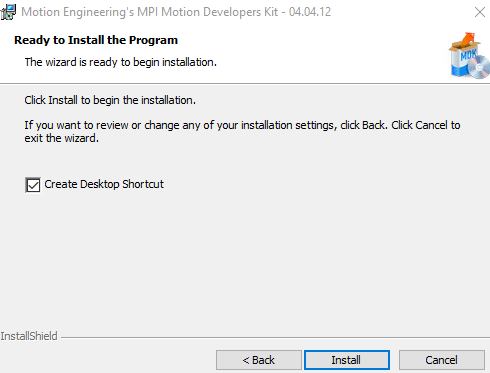Image resolution: width=490 pixels, height=373 pixels.
Task: Click the separator line beside InstallShield
Action: [x=275, y=337]
